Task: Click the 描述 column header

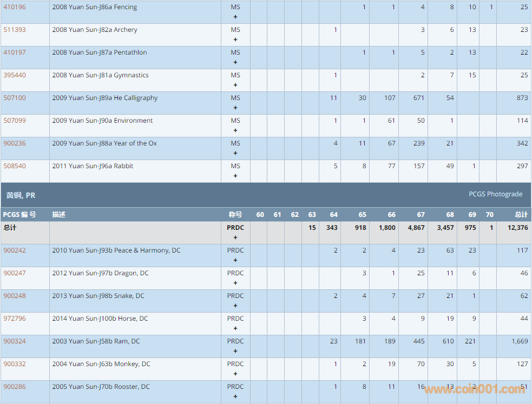Action: click(58, 215)
